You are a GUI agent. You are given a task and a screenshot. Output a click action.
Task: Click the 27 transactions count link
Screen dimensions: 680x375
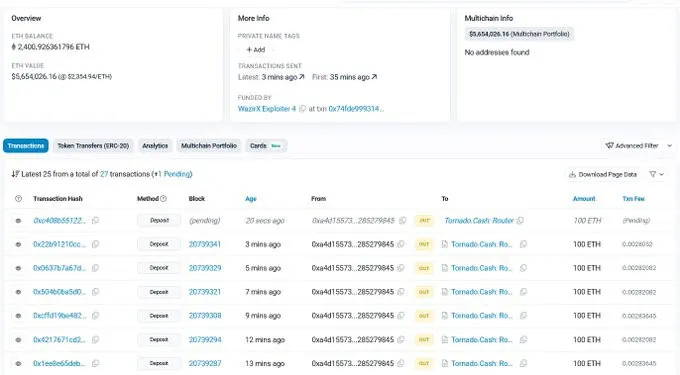pyautogui.click(x=104, y=174)
